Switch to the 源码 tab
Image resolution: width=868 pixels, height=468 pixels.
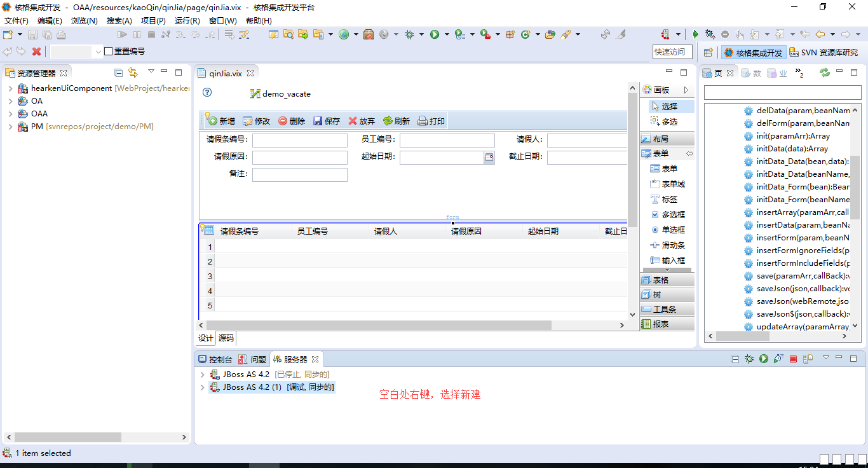[226, 338]
